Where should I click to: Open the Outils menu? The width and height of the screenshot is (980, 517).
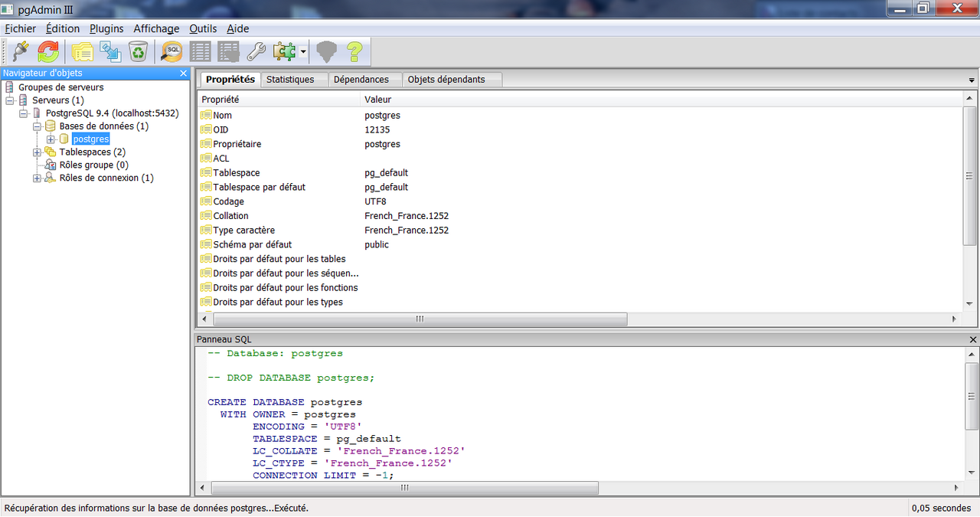pos(204,28)
